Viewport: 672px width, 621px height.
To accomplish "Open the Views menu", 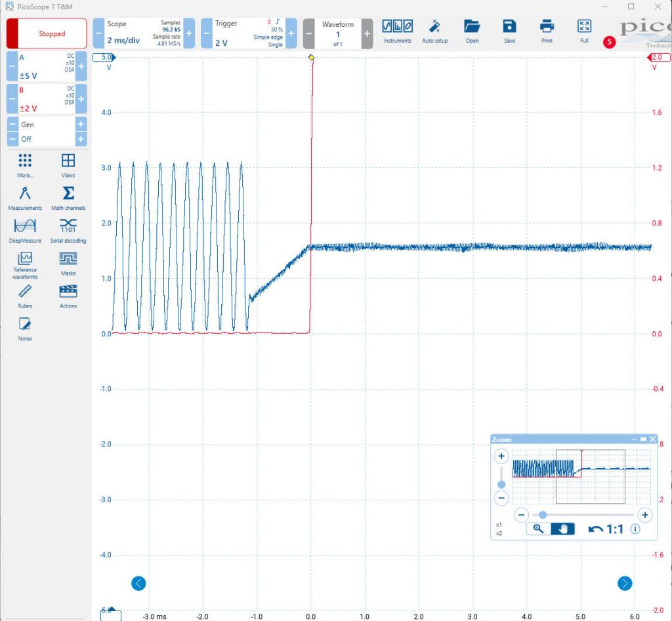I will [68, 165].
